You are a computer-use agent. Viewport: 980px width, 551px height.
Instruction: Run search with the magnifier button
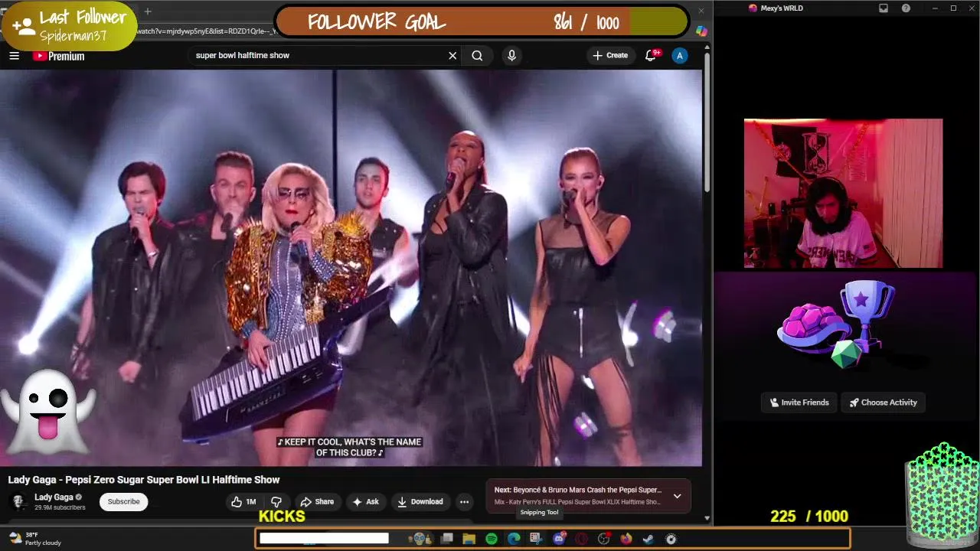(x=477, y=55)
